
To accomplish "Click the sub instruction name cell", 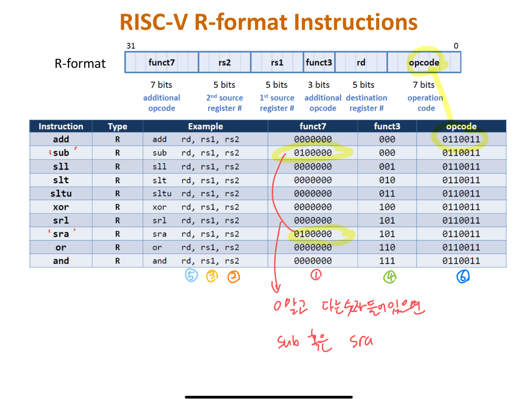I will pos(61,153).
